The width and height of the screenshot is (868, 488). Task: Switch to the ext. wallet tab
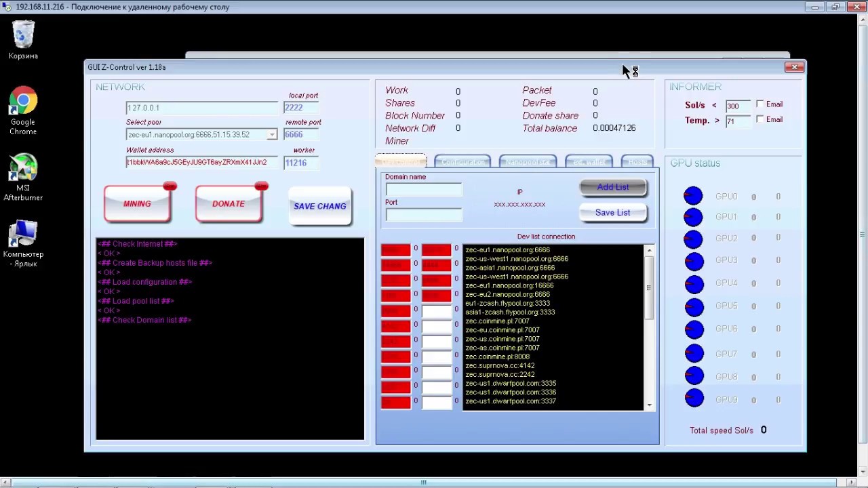click(589, 161)
